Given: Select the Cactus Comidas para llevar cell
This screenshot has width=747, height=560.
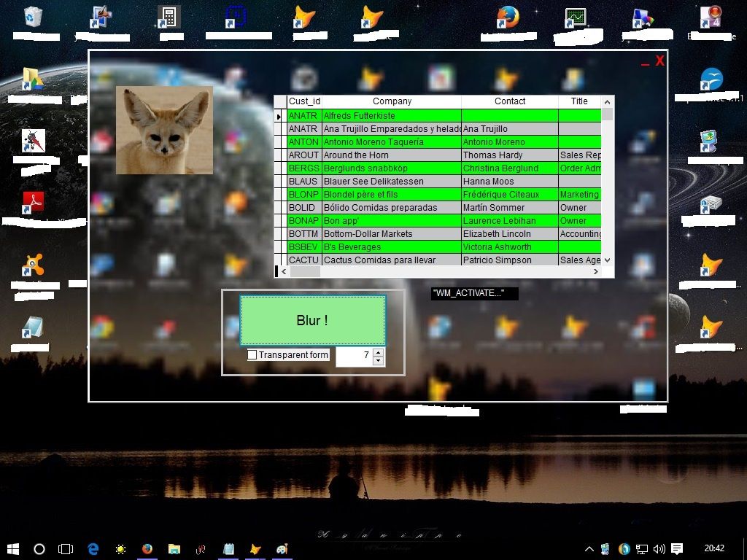Looking at the screenshot, I should tap(392, 260).
